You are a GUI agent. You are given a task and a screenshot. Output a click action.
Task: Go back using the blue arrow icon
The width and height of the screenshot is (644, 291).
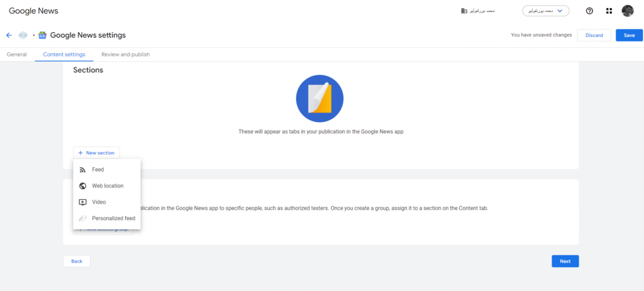(9, 35)
